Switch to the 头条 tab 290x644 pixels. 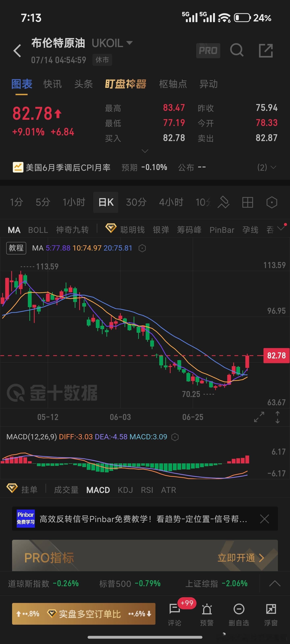pos(84,84)
